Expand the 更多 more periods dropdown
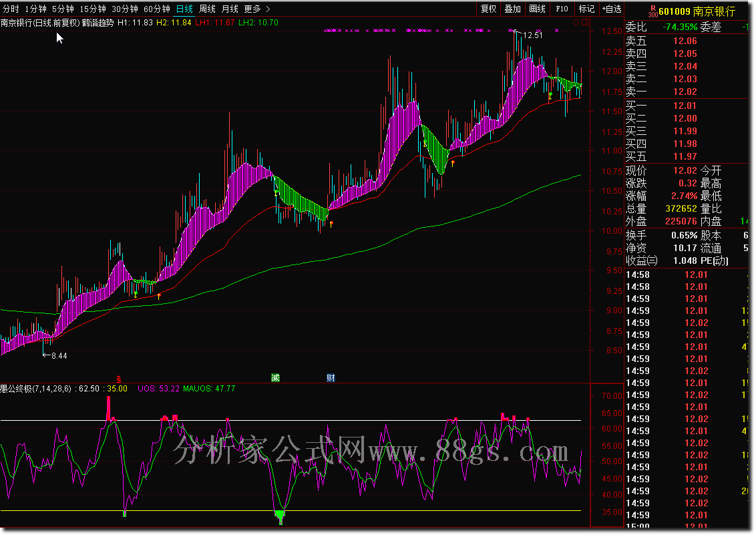756x535 pixels. [257, 9]
